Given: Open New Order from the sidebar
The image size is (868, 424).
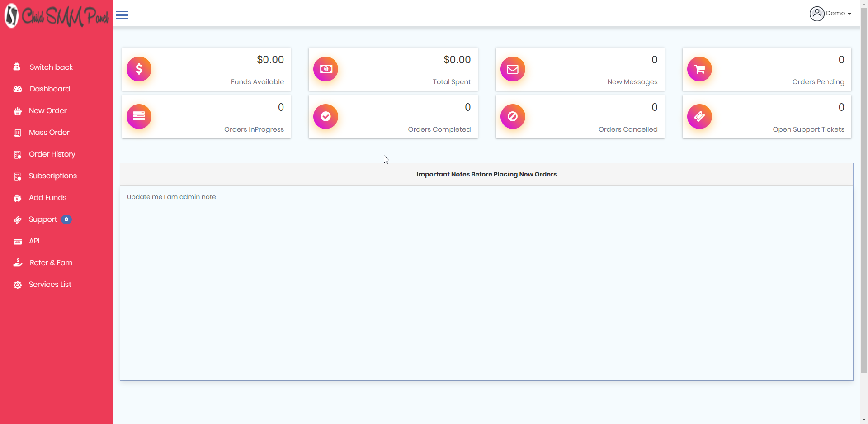Looking at the screenshot, I should point(47,111).
